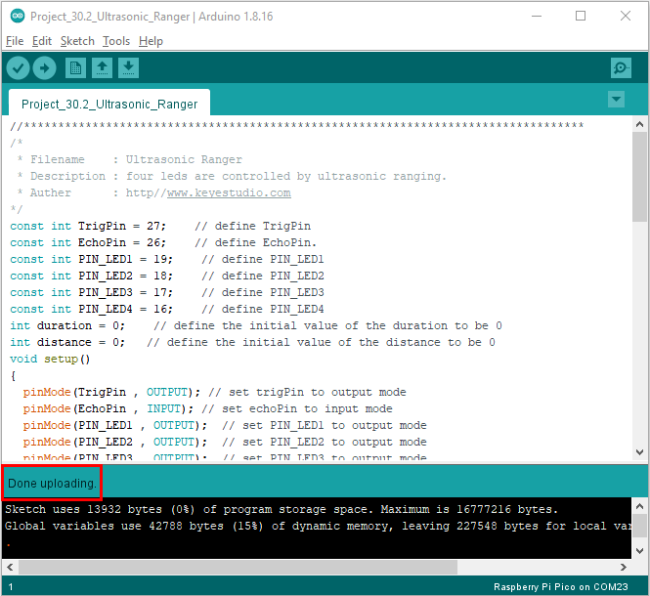
Task: Click horizontal scrollbar right arrow
Action: pyautogui.click(x=623, y=567)
